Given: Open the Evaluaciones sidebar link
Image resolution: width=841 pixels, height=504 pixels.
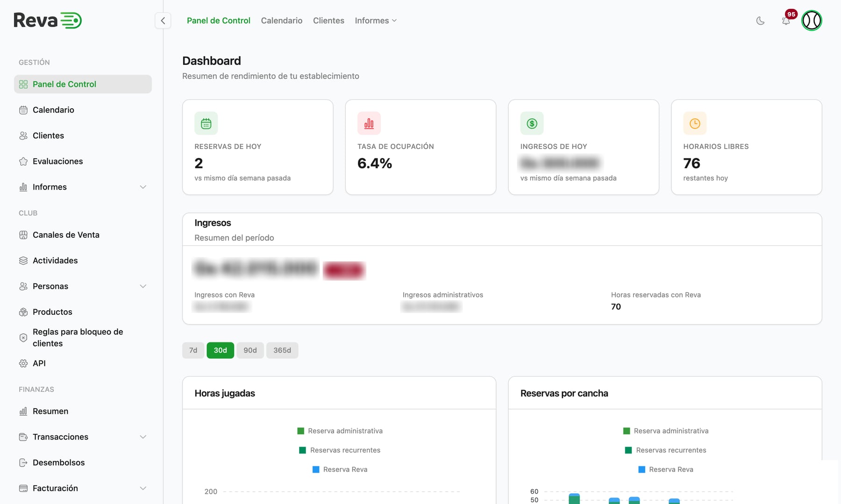Looking at the screenshot, I should 83,162.
